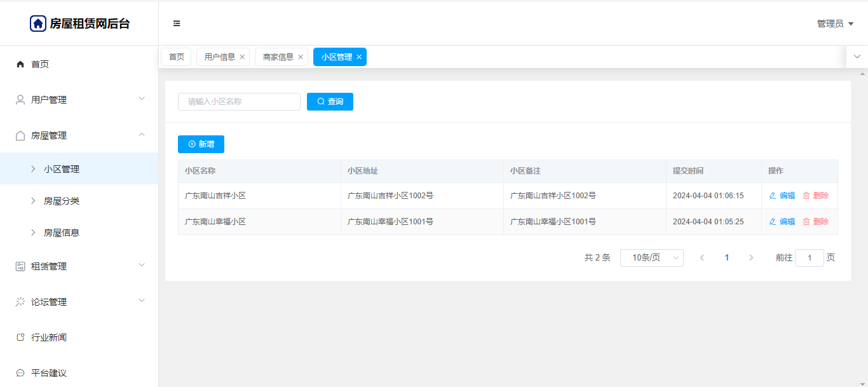Delete the 广东南山吉祥小区 row
The height and width of the screenshot is (387, 868).
click(816, 196)
